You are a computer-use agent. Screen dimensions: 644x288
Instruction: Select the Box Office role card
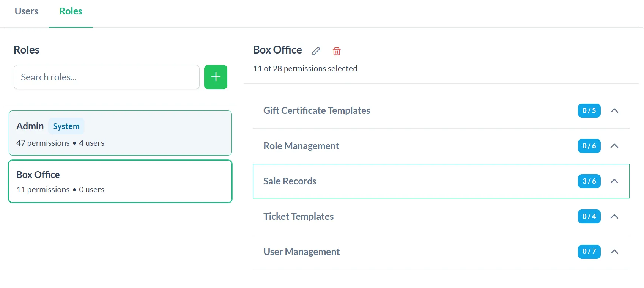point(120,181)
